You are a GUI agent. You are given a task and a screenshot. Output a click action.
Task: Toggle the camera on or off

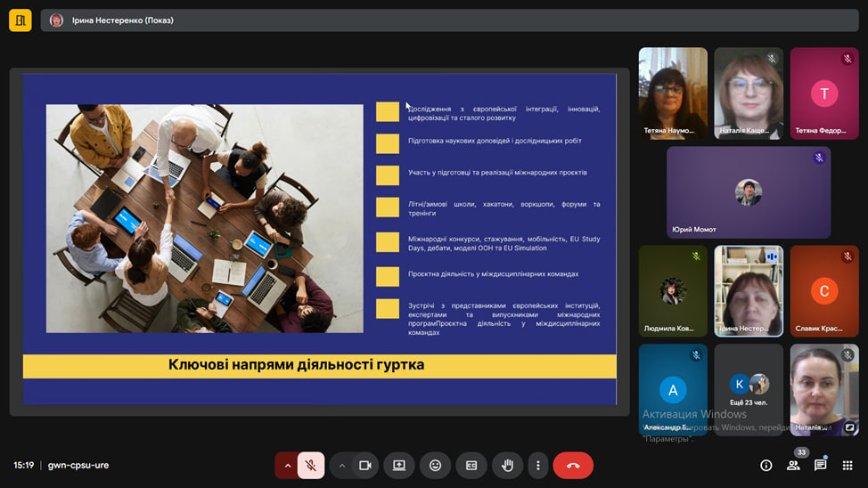click(x=364, y=465)
